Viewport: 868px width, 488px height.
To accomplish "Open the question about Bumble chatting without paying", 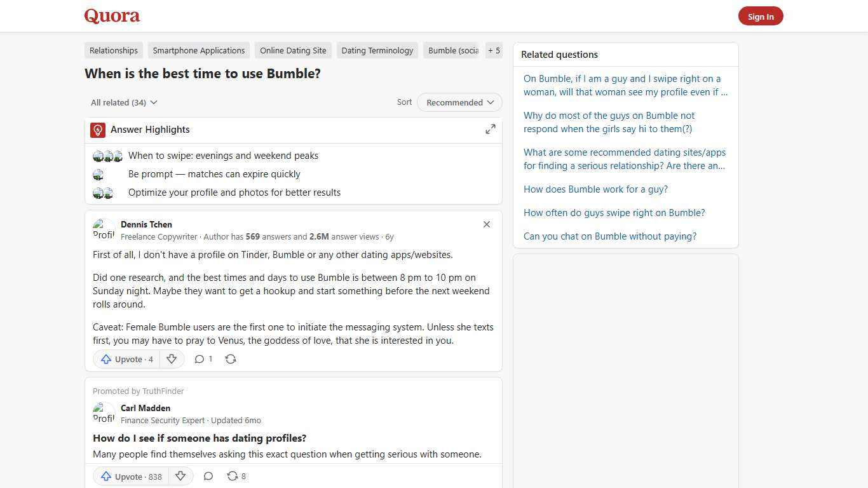I will pos(609,236).
